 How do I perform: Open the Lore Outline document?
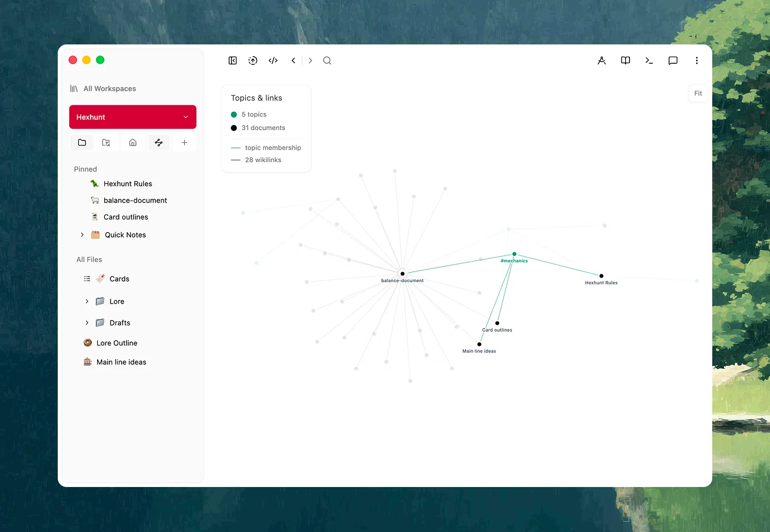[117, 343]
